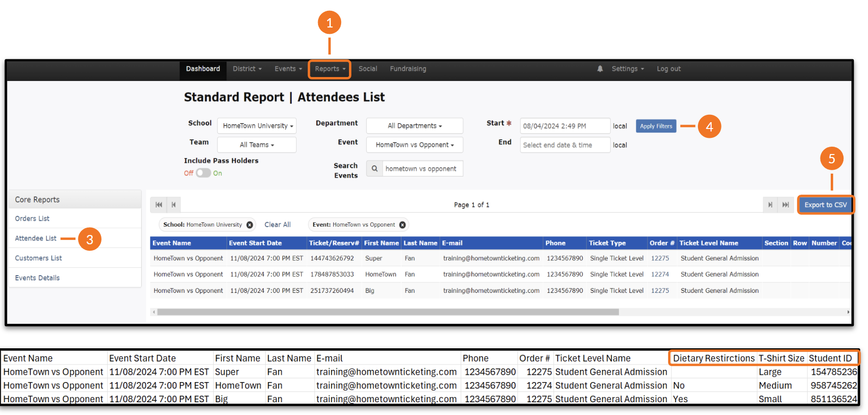868x415 pixels.
Task: Go to the next page arrow
Action: point(770,205)
